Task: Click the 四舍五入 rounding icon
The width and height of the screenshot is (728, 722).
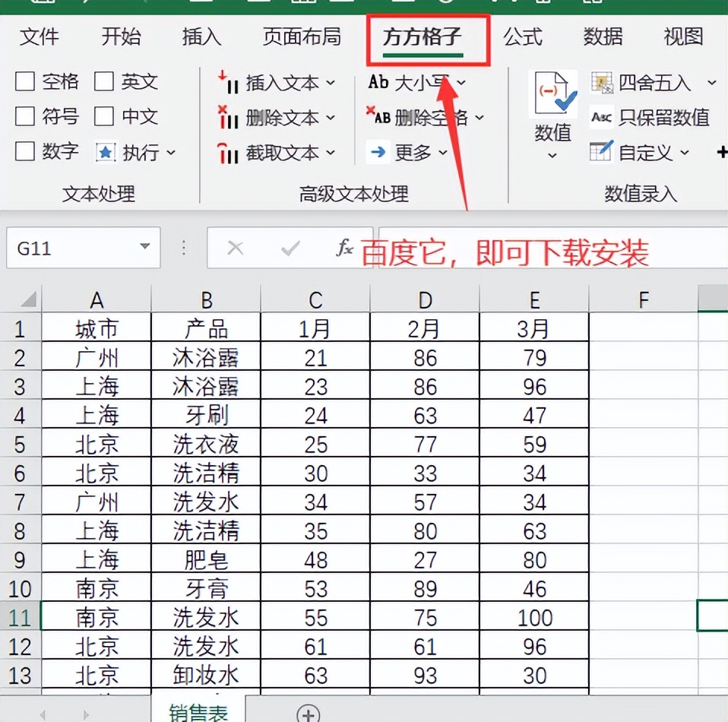Action: click(x=601, y=81)
